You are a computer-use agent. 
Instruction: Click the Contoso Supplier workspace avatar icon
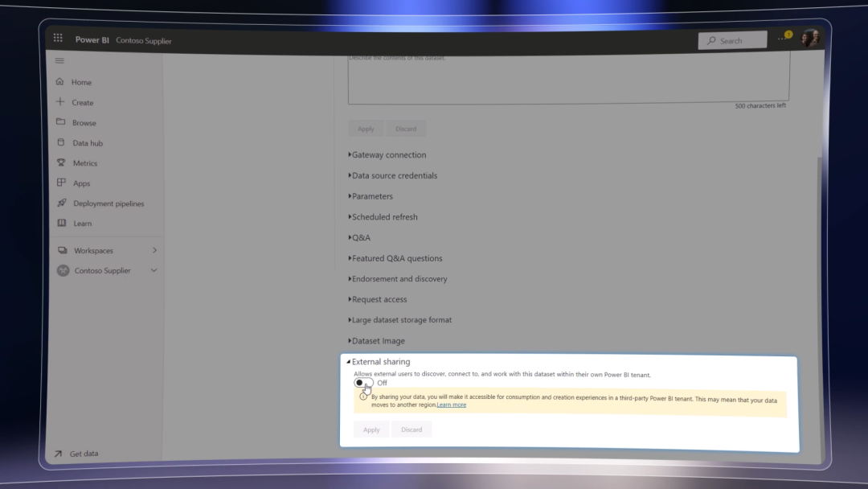63,270
